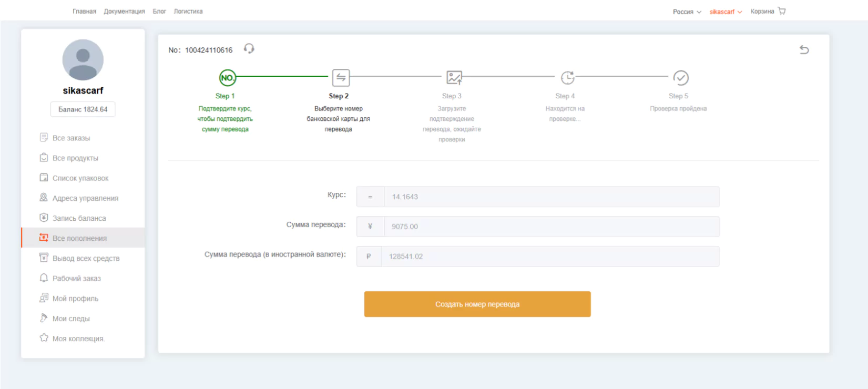Click the Step 2 bank card transfer icon

point(341,78)
